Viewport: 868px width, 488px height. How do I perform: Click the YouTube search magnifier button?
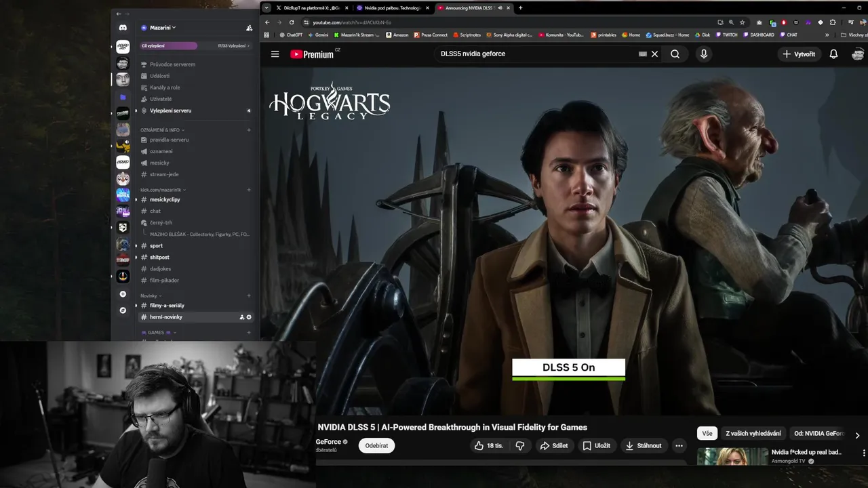pos(675,54)
